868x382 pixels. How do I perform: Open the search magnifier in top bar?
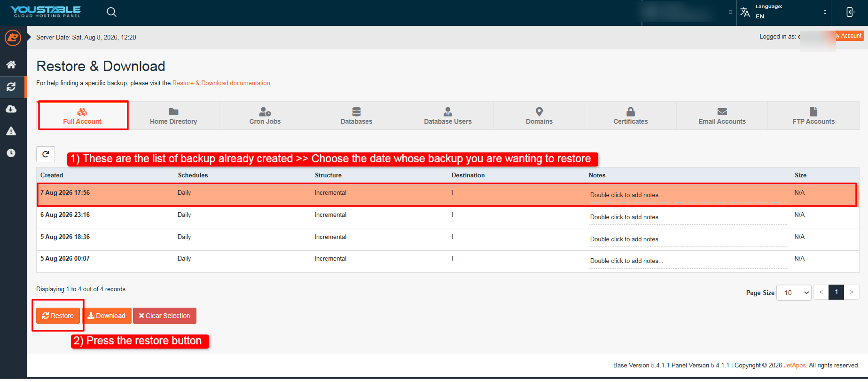(x=111, y=12)
